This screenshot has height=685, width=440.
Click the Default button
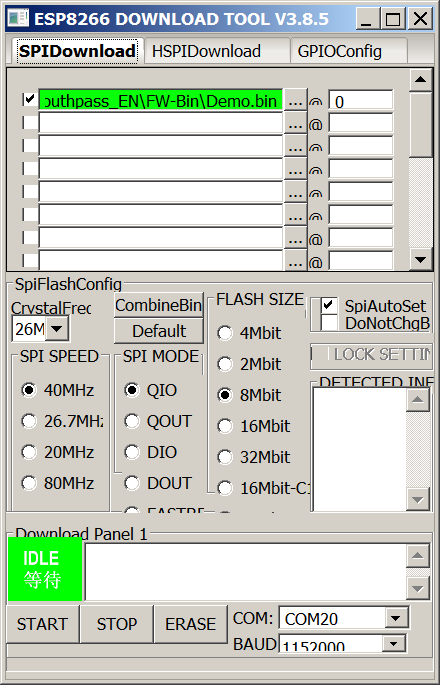(x=159, y=331)
